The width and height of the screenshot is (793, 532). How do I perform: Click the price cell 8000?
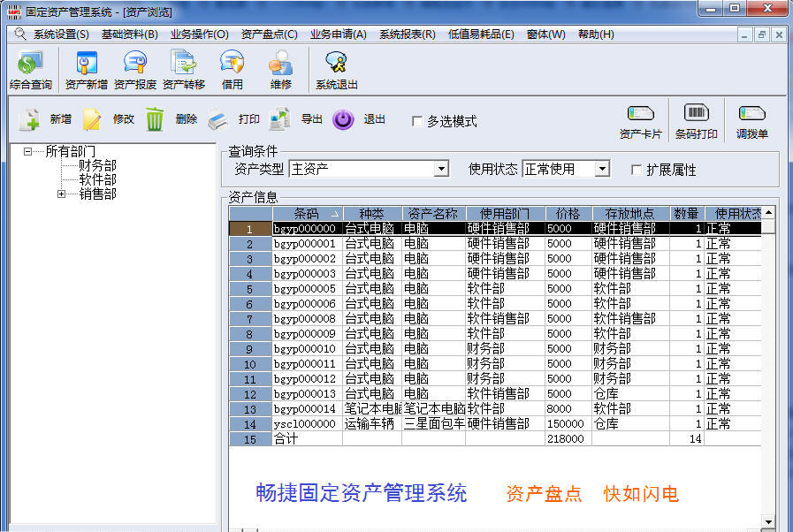click(x=568, y=409)
